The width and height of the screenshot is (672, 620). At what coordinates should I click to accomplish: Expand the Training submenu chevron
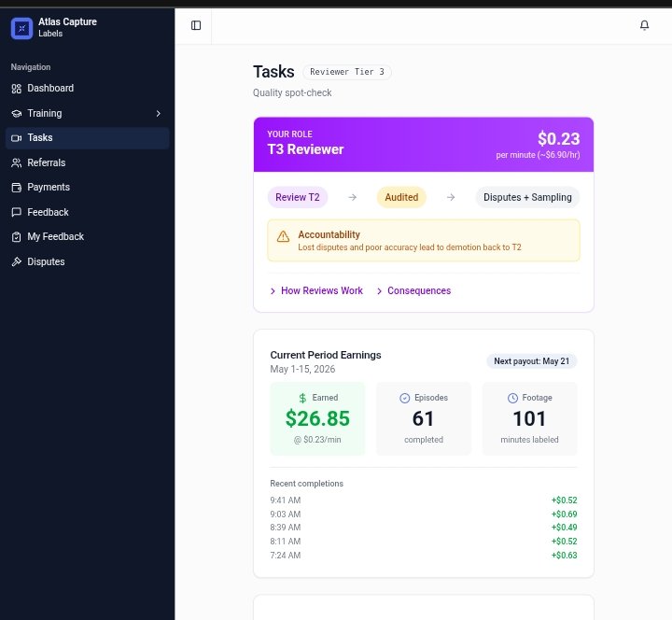click(x=158, y=114)
